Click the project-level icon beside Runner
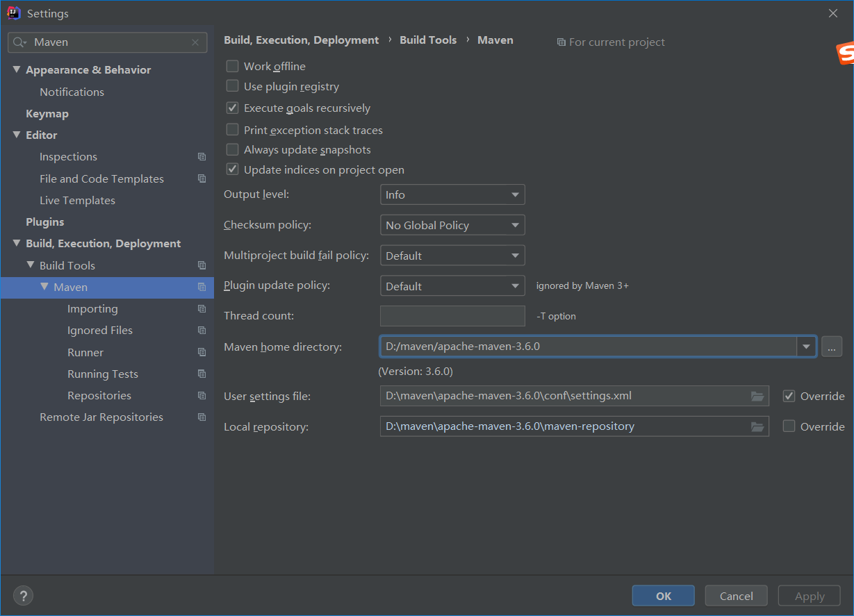Screen dimensions: 854x616 [x=202, y=352]
